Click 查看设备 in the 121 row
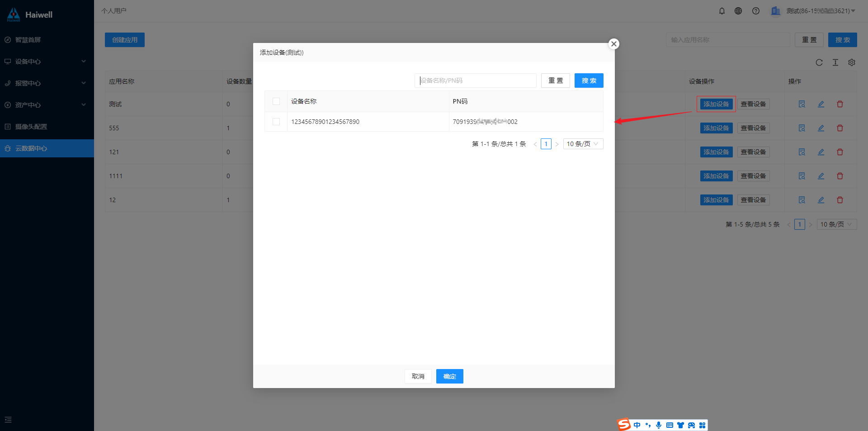Image resolution: width=868 pixels, height=431 pixels. pos(754,152)
